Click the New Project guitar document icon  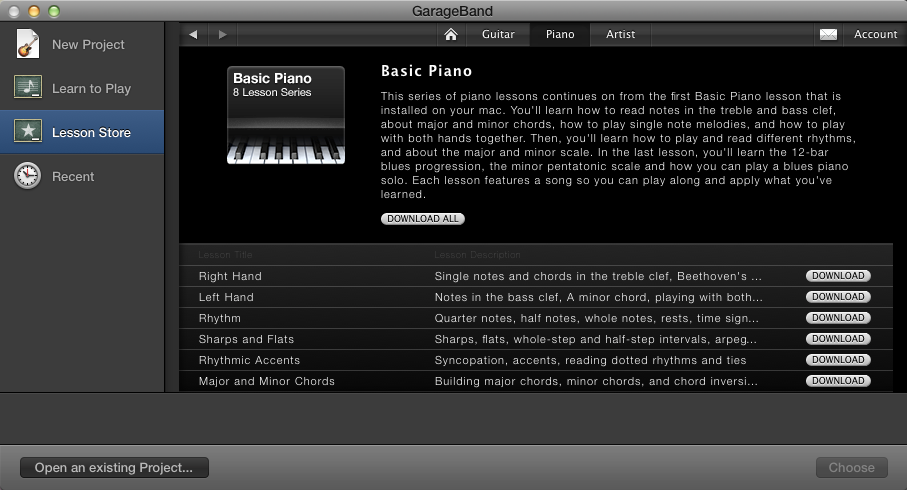28,44
